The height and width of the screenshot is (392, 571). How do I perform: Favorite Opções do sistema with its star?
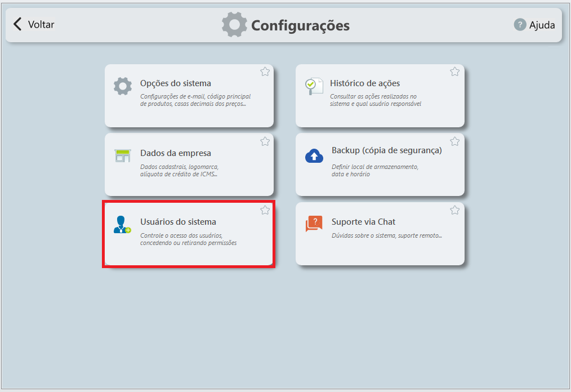click(x=265, y=72)
